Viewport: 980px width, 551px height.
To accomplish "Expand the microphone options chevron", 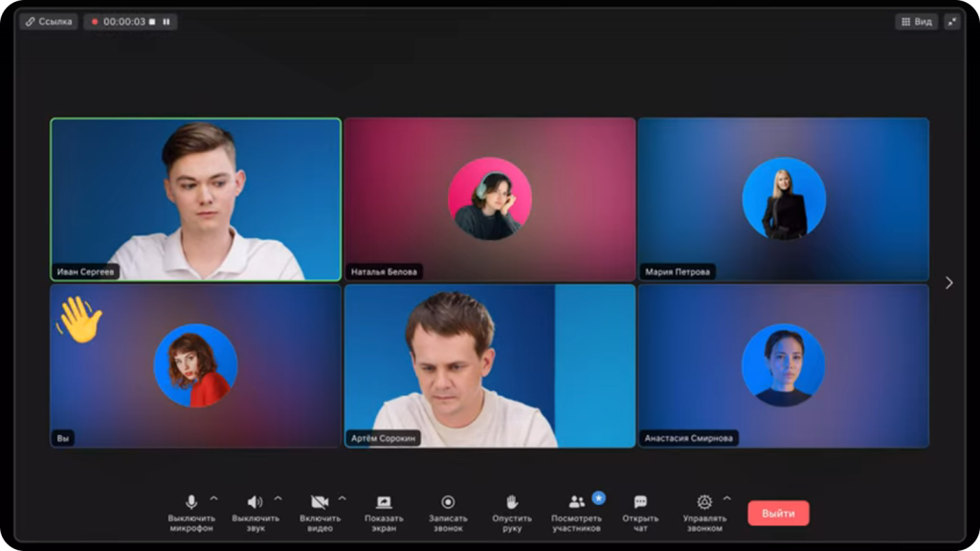I will tap(213, 498).
